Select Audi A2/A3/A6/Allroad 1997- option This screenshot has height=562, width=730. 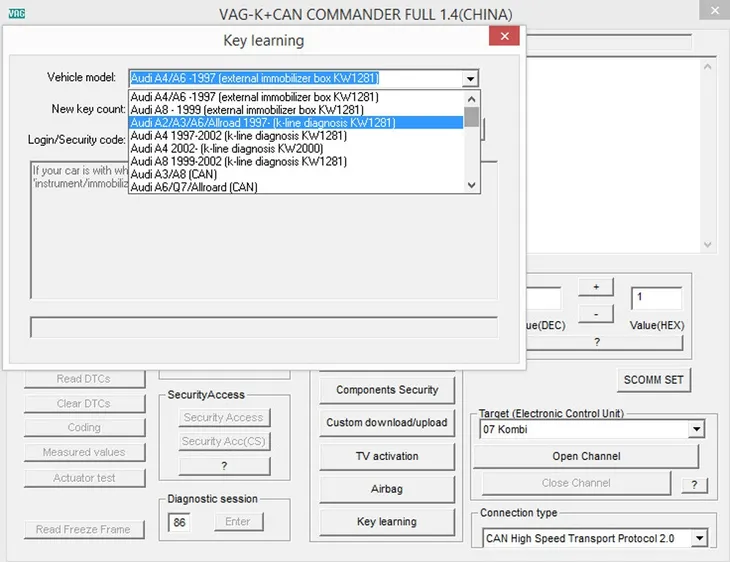(297, 123)
